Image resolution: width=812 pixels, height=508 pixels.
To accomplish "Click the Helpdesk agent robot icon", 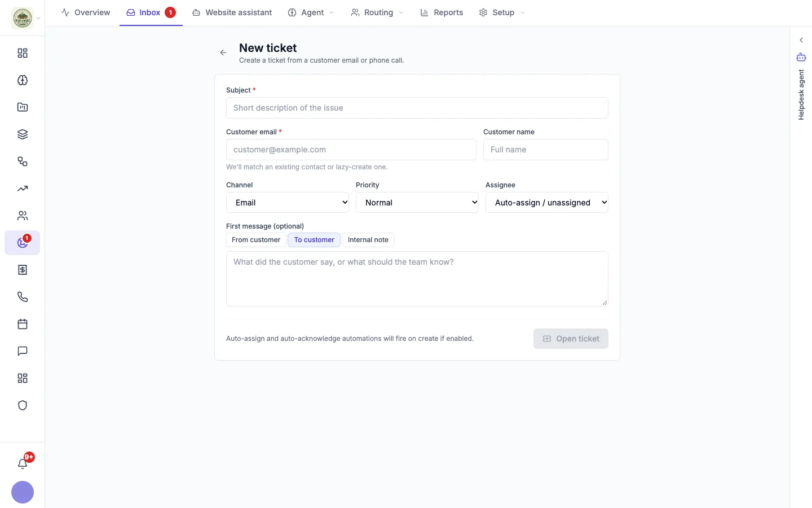I will tap(801, 57).
